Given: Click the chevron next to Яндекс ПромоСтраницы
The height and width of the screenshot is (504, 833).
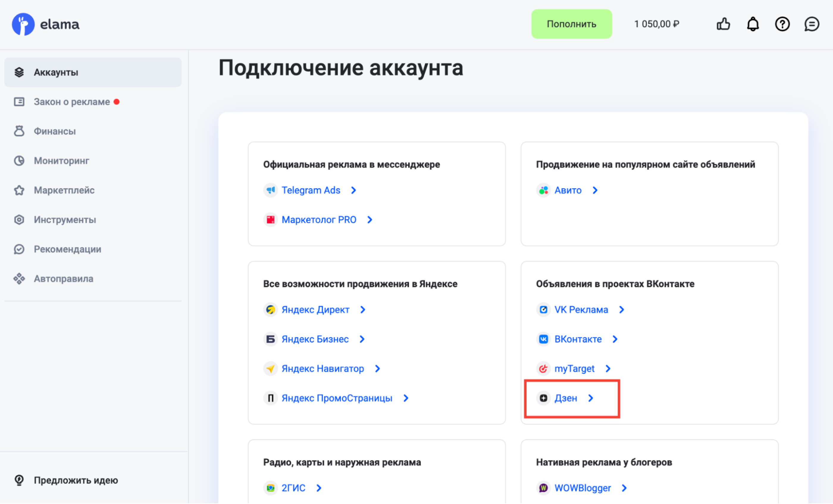Looking at the screenshot, I should pos(406,398).
